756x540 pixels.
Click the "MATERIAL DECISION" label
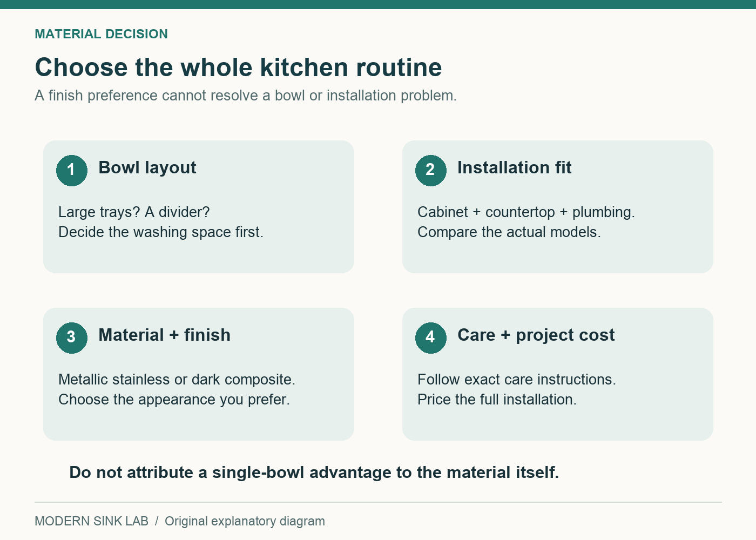(101, 34)
